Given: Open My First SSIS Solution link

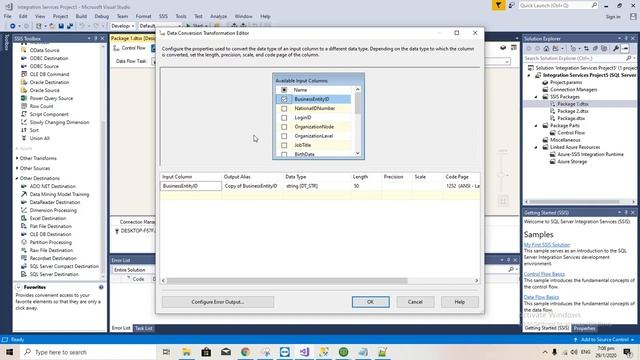Looking at the screenshot, I should 547,245.
